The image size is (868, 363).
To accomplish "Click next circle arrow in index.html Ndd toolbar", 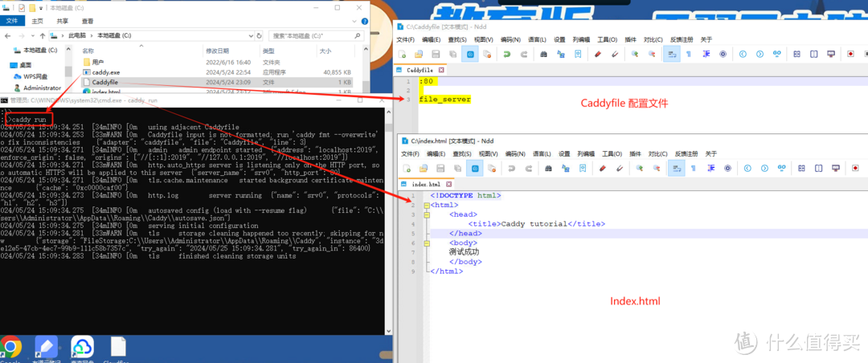I will (x=764, y=168).
